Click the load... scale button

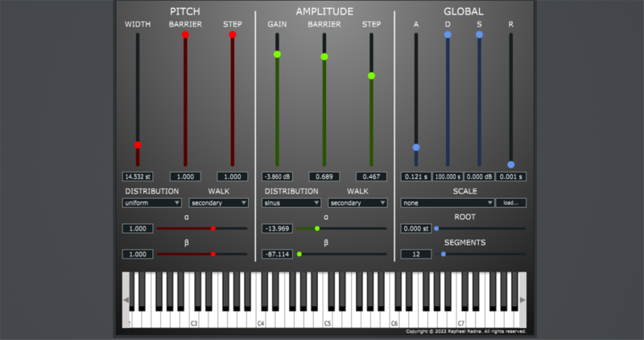[x=511, y=203]
